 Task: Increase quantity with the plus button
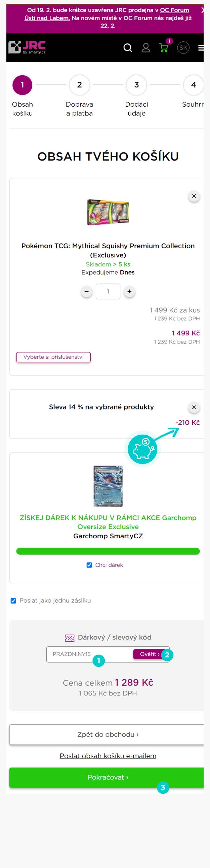[x=129, y=291]
